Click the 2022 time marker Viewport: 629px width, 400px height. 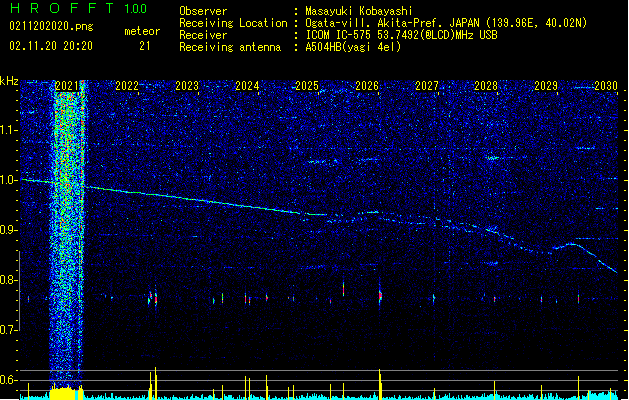[127, 86]
